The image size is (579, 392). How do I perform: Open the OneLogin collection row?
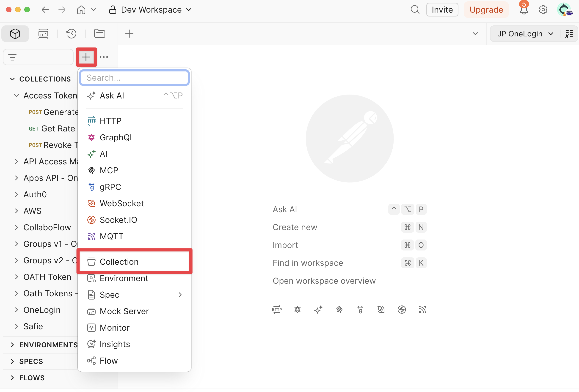point(42,310)
